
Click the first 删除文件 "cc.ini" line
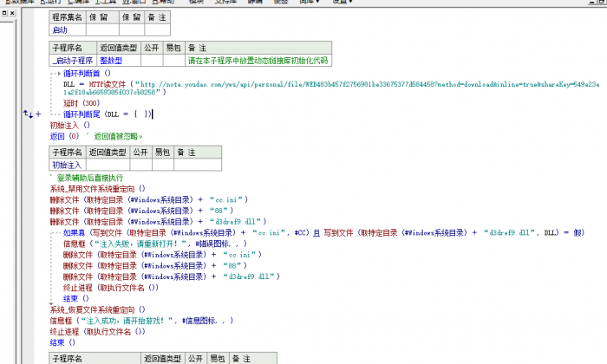coord(148,199)
